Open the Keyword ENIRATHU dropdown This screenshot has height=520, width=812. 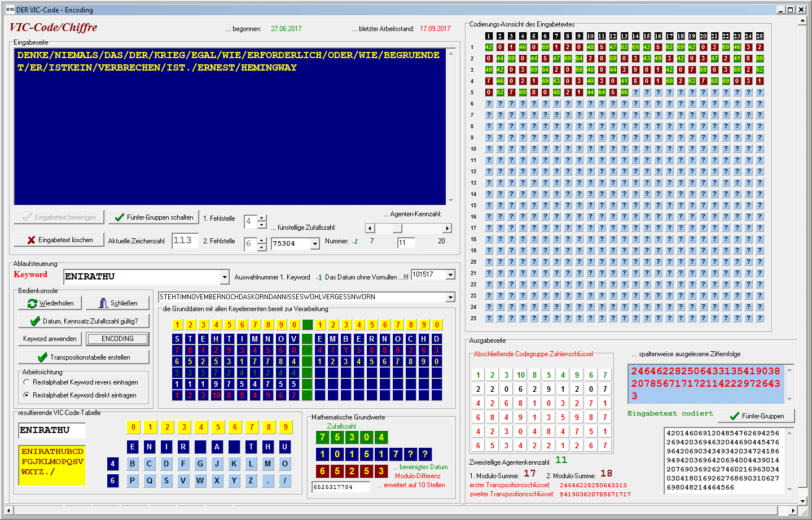click(x=225, y=277)
